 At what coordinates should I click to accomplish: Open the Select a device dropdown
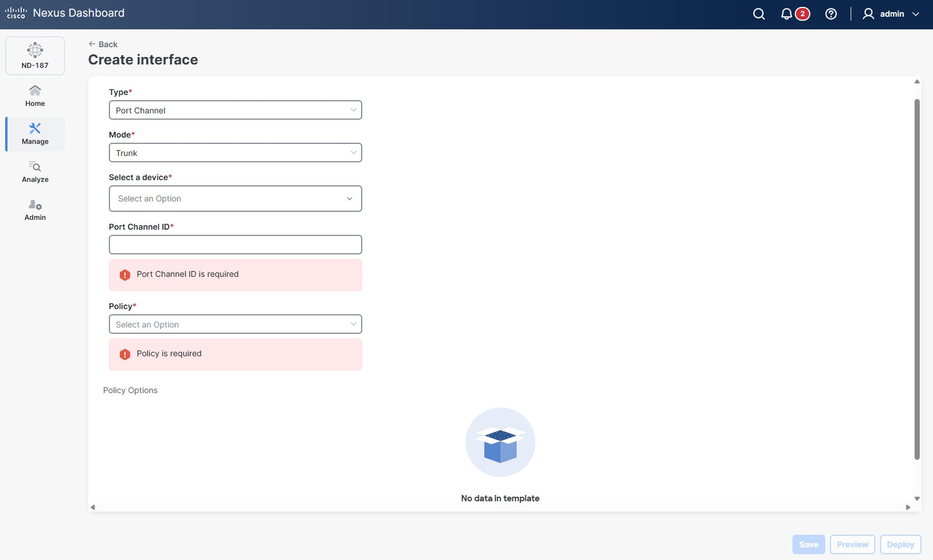(236, 199)
